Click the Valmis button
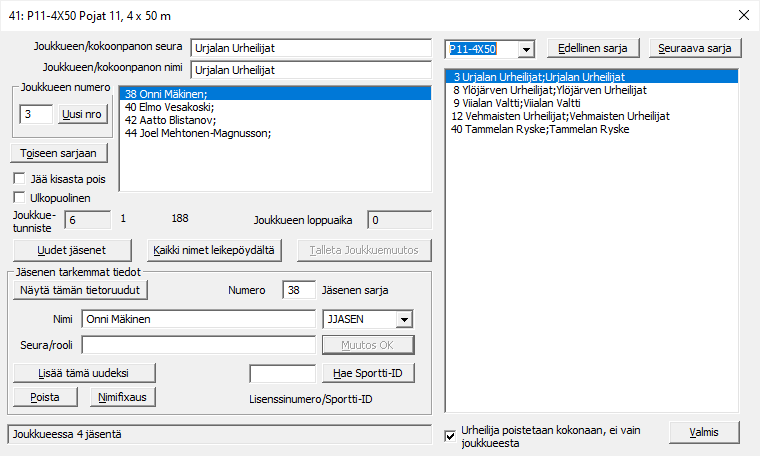The image size is (760, 456). point(704,432)
